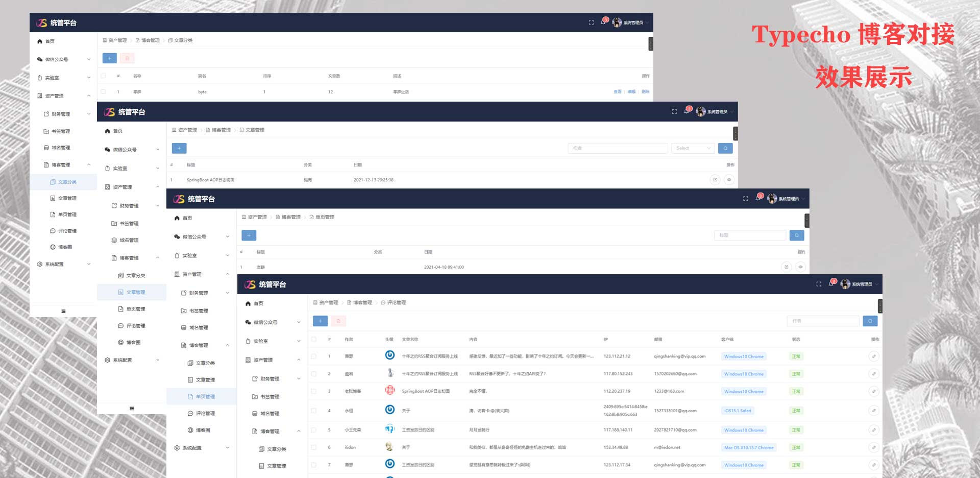
Task: Click eye view icon for SpringBoot AOP日志切面 article row
Action: (x=729, y=180)
